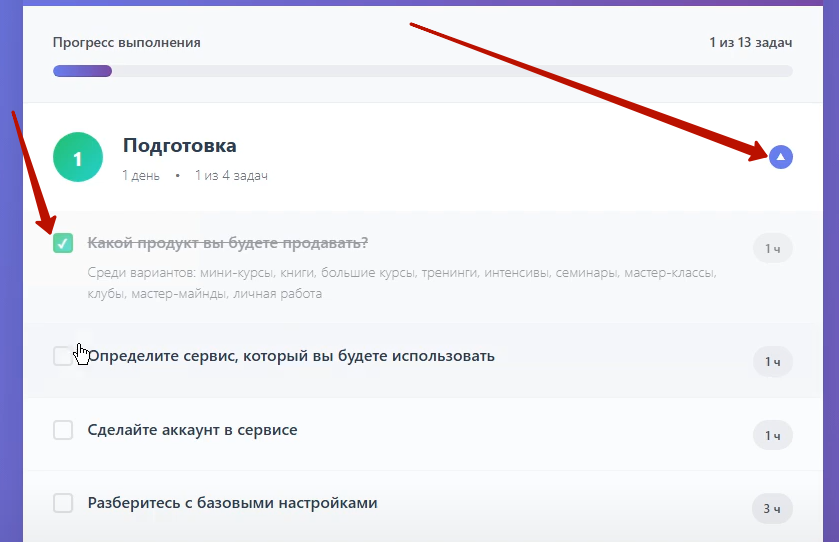Collapse the Подготовка section with the arrow button

pos(781,157)
